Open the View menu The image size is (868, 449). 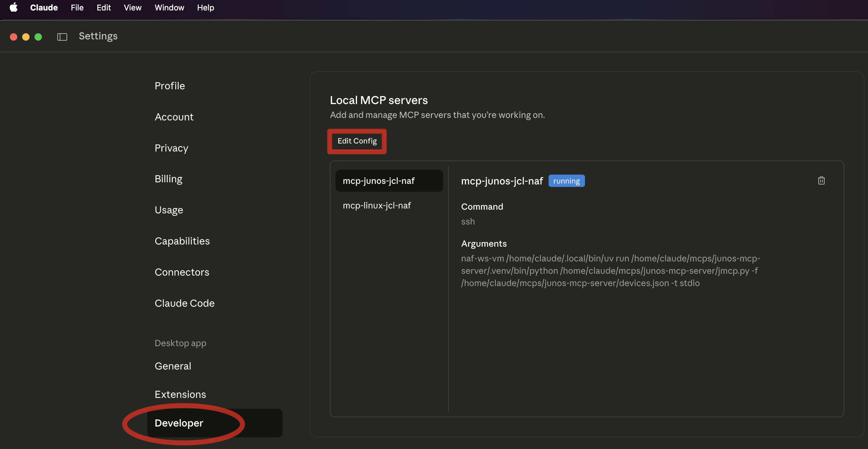click(133, 7)
